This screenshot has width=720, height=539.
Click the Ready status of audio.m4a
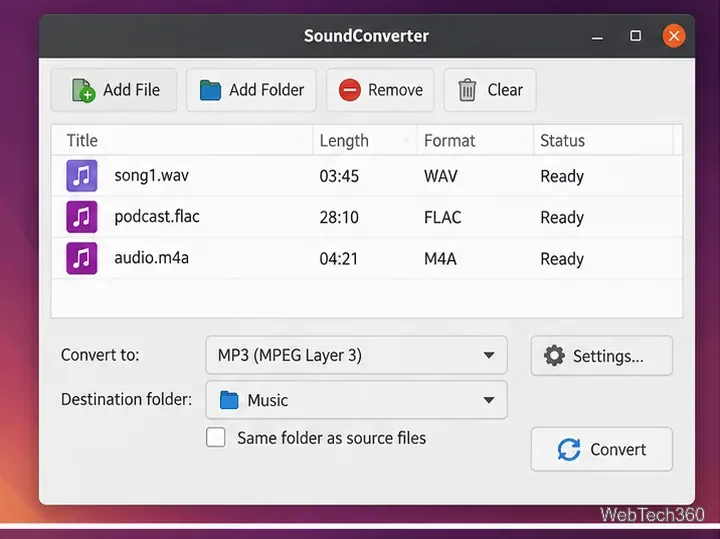pyautogui.click(x=562, y=259)
